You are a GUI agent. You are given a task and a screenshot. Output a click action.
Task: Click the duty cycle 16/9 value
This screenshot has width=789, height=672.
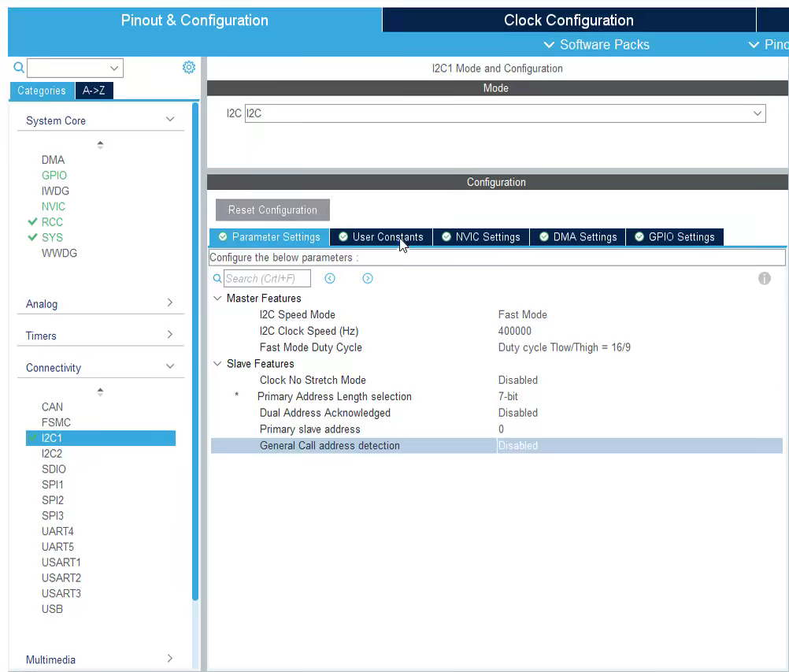point(564,347)
